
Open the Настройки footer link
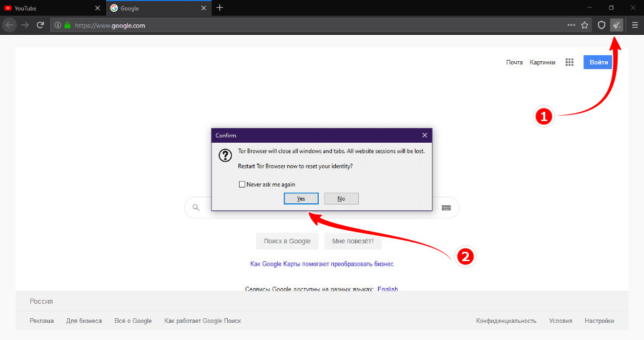(x=599, y=321)
